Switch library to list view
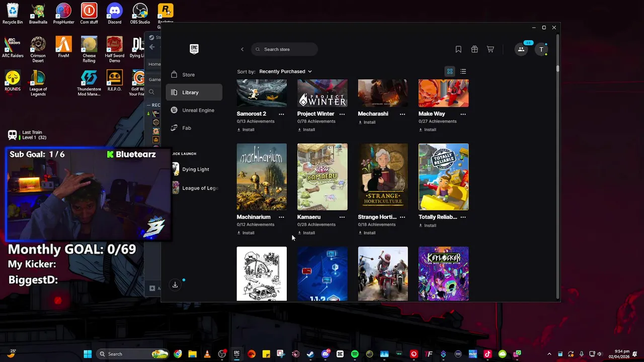This screenshot has height=362, width=644. [x=463, y=71]
